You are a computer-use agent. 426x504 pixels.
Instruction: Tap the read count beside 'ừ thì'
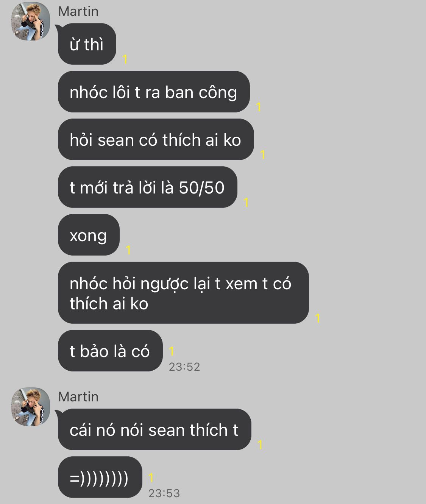point(125,59)
